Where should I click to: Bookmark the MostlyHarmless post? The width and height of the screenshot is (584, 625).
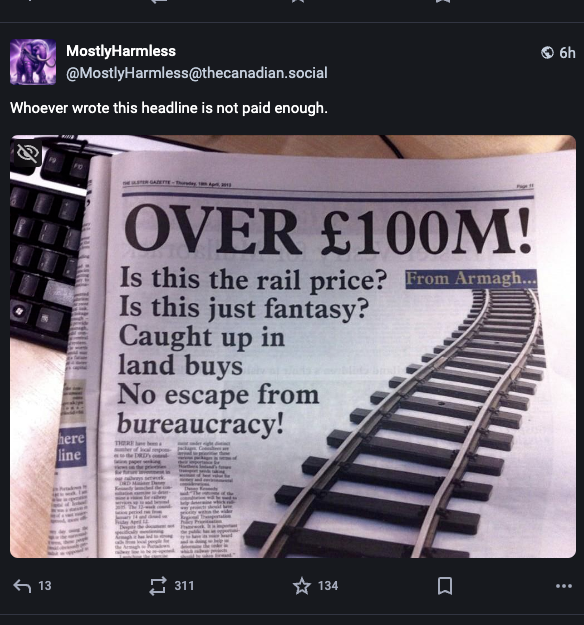tap(444, 586)
